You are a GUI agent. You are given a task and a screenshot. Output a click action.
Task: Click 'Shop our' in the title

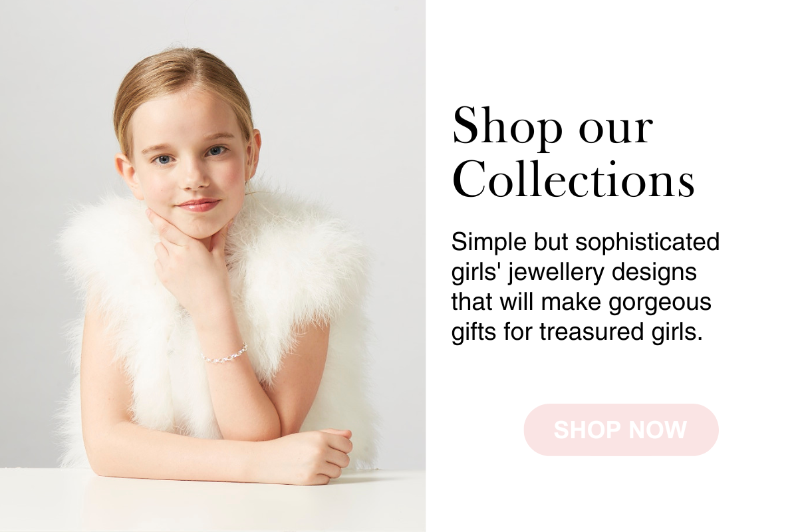[552, 126]
